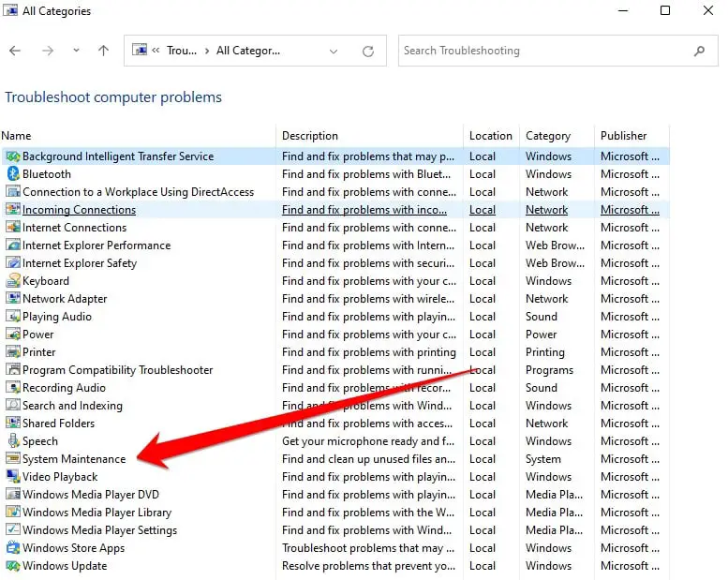Click 'Troubleshoot problems that may ...' description

coord(368,548)
